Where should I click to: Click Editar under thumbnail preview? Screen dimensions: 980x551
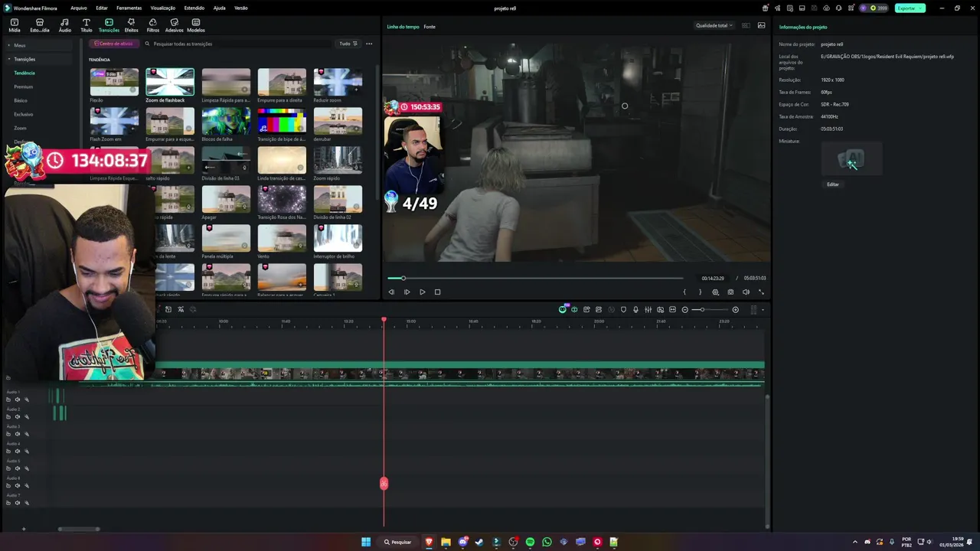pos(833,184)
